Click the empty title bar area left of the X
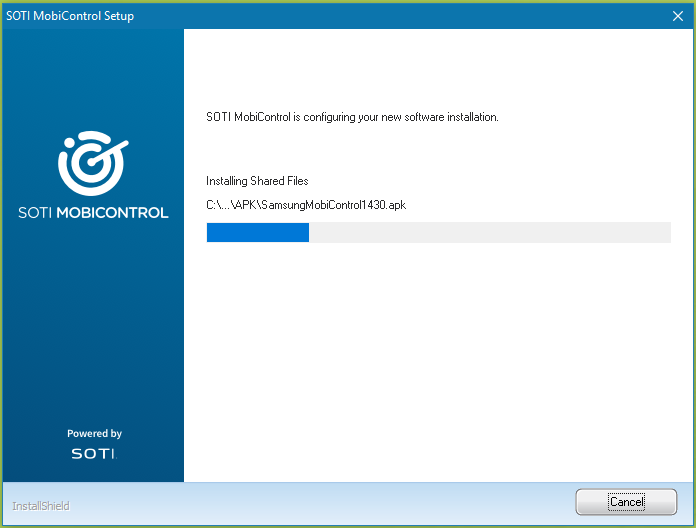Screen dimensions: 696x528 (x=400, y=16)
